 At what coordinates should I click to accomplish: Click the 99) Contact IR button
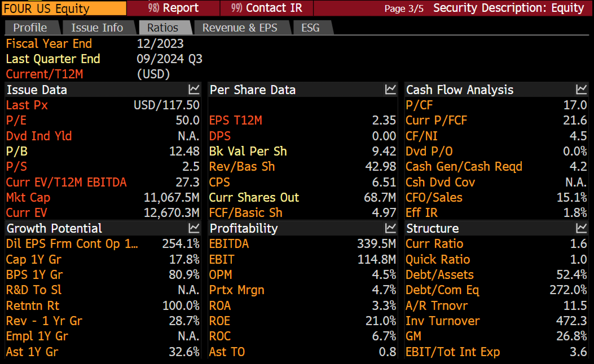click(267, 8)
